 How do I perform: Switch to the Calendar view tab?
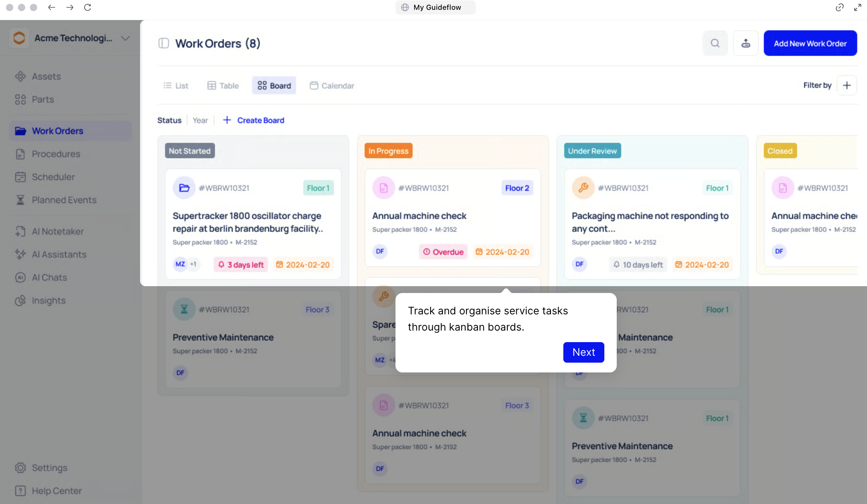tap(332, 86)
